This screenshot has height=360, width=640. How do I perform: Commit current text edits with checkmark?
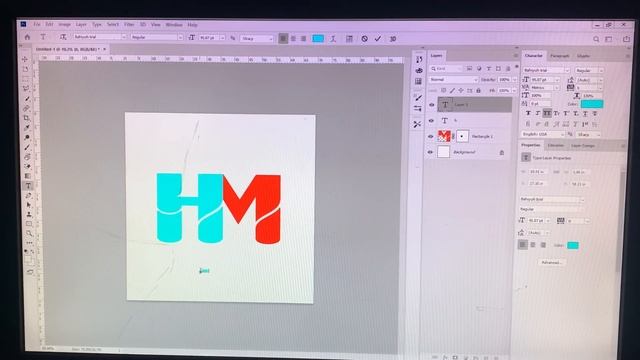point(378,39)
